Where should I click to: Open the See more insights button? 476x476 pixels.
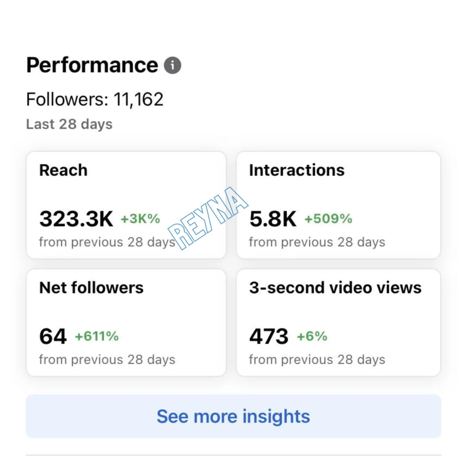click(233, 416)
